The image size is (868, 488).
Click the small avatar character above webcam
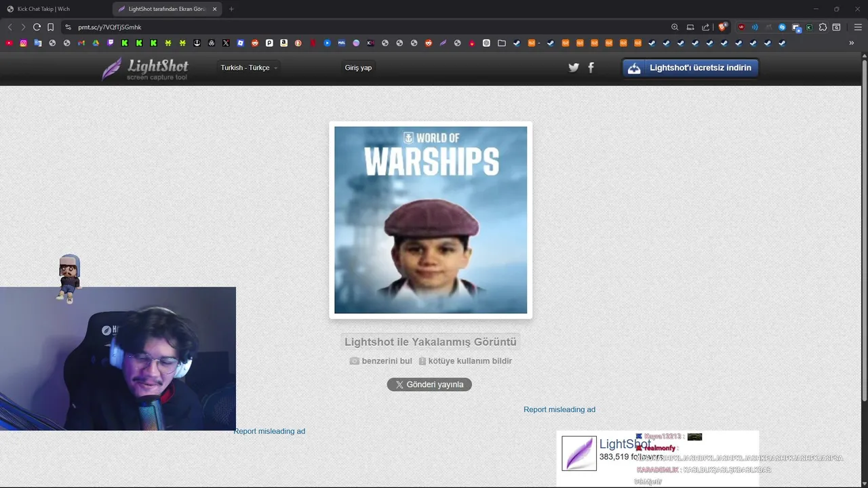click(x=68, y=278)
